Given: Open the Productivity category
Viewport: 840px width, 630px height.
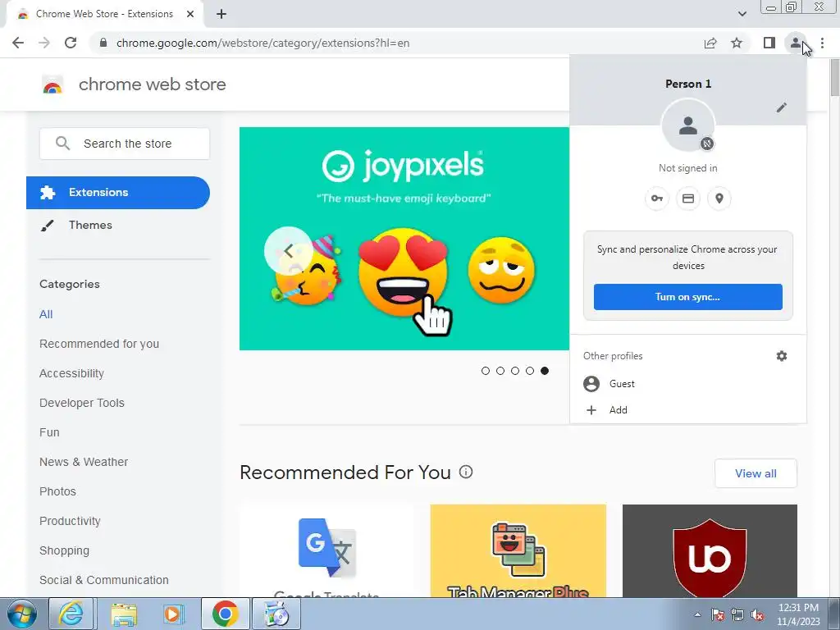Looking at the screenshot, I should click(71, 521).
